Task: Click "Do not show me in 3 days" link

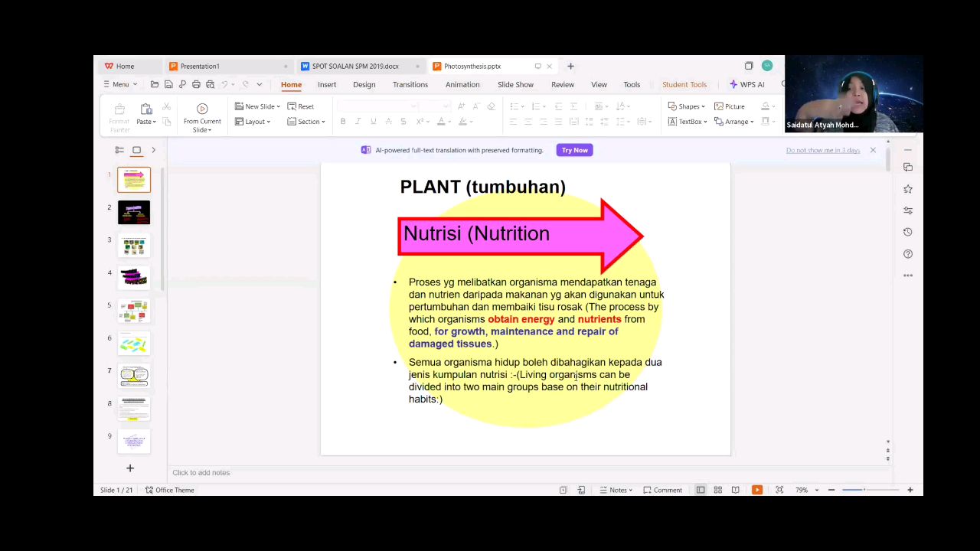Action: [822, 150]
